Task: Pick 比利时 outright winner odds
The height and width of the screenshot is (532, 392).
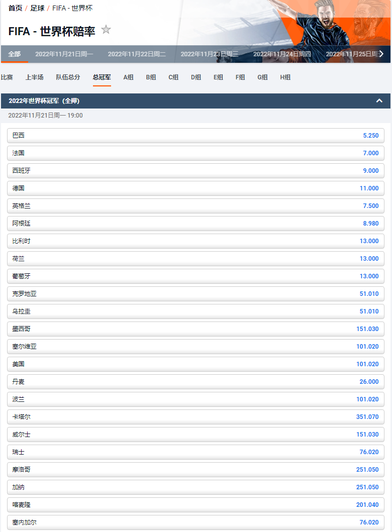Action: 195,241
